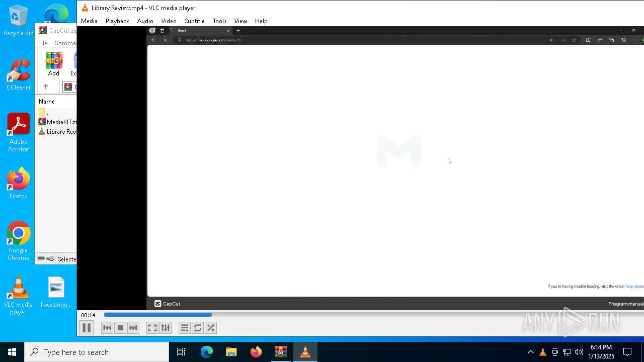The height and width of the screenshot is (362, 644).
Task: Open CCleaner desktop shortcut
Action: coord(19,75)
